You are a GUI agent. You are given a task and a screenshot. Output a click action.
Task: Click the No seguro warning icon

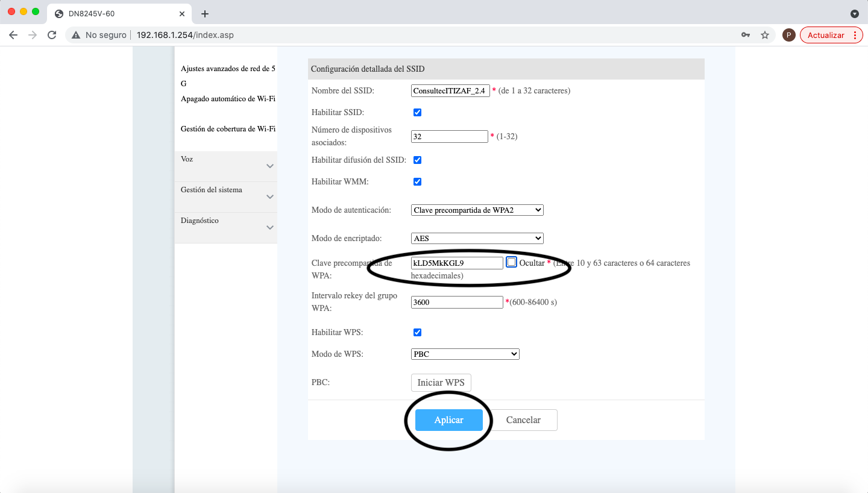(x=76, y=35)
